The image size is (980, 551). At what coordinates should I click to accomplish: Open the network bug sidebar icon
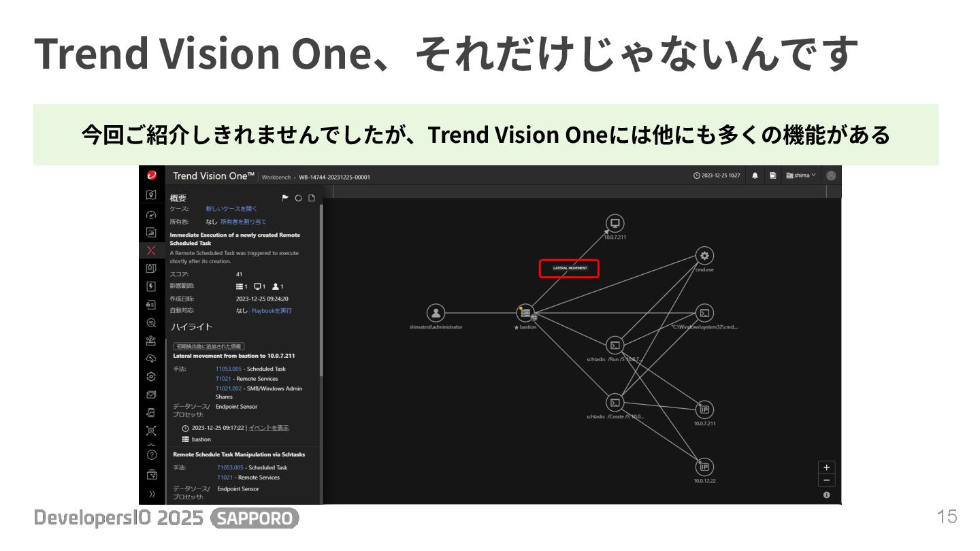[151, 431]
